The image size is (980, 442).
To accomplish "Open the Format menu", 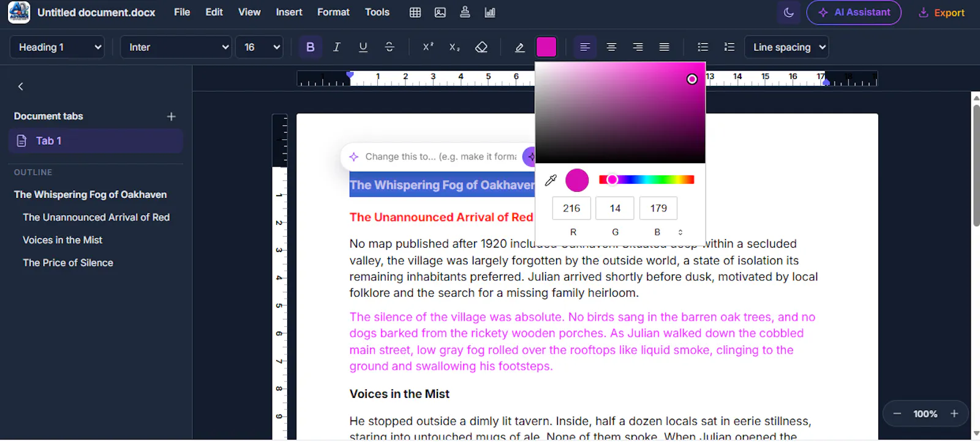I will coord(333,12).
